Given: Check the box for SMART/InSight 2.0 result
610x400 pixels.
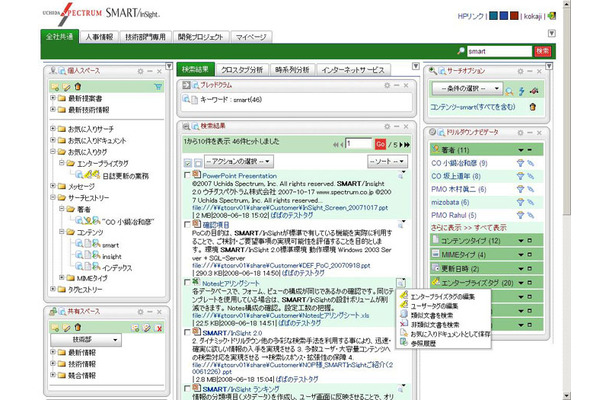Looking at the screenshot, I should pos(187,332).
